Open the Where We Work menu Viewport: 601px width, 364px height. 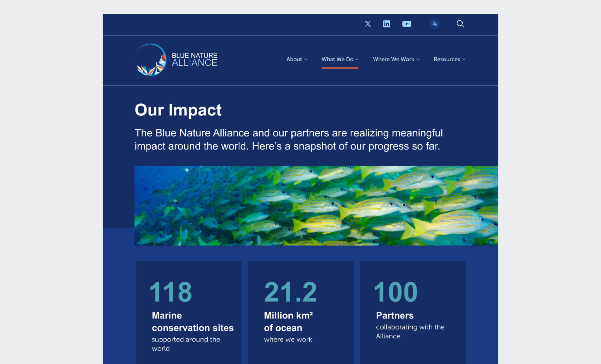(393, 59)
